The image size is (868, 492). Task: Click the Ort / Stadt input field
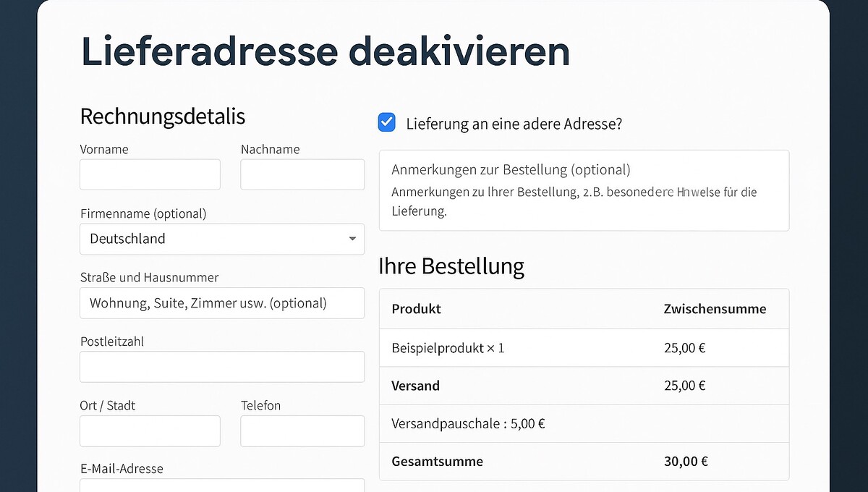[x=150, y=430]
